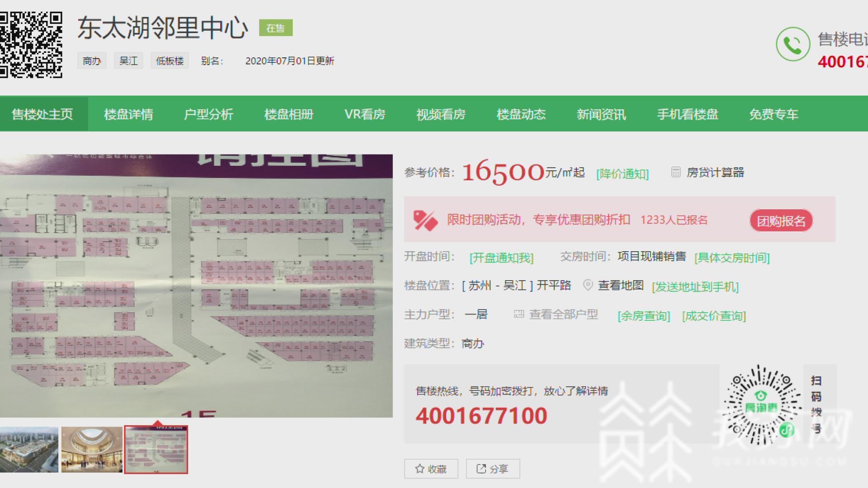Go to the 新闻资讯 tab
Viewport: 868px width, 488px height.
tap(601, 114)
